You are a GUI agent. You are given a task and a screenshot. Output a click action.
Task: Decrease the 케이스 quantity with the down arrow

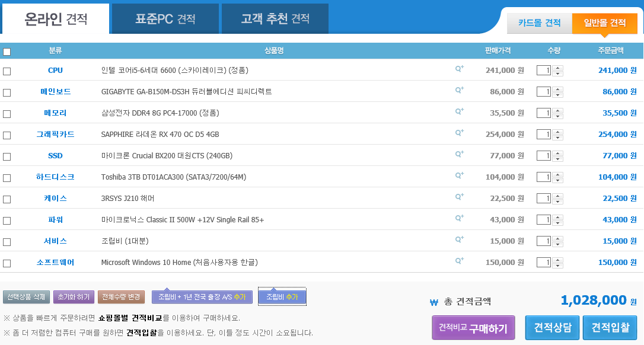557,202
